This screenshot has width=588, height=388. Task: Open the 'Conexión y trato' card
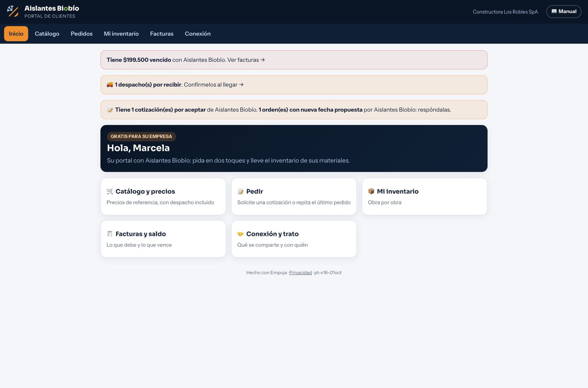[x=294, y=239]
